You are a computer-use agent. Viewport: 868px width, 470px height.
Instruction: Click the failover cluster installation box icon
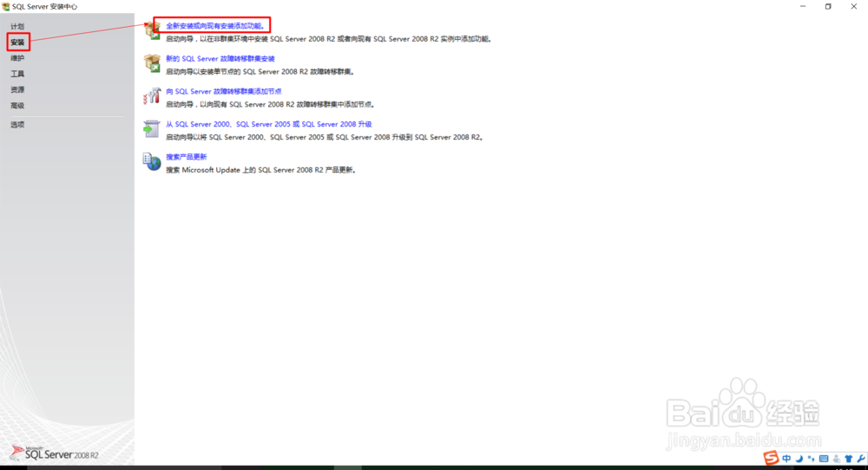(152, 63)
